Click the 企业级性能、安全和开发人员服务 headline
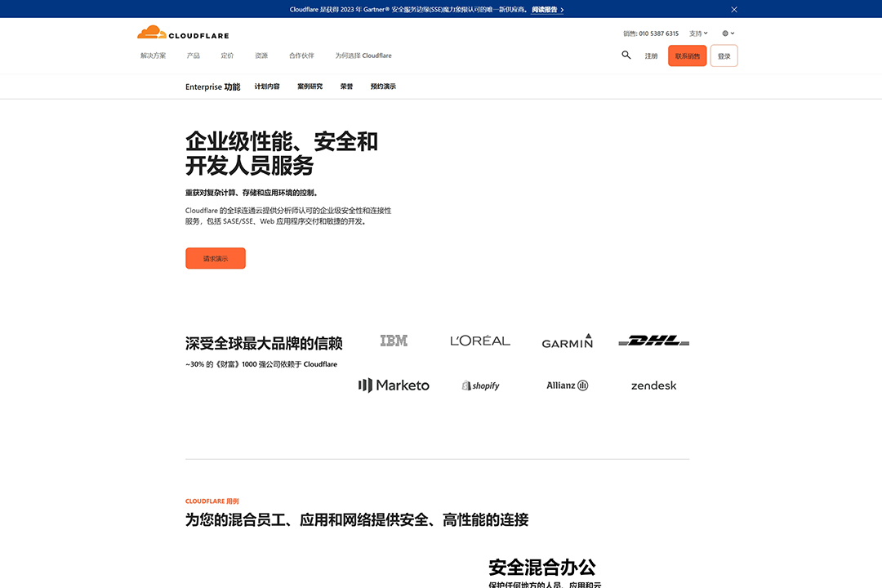The width and height of the screenshot is (882, 588). pos(281,154)
